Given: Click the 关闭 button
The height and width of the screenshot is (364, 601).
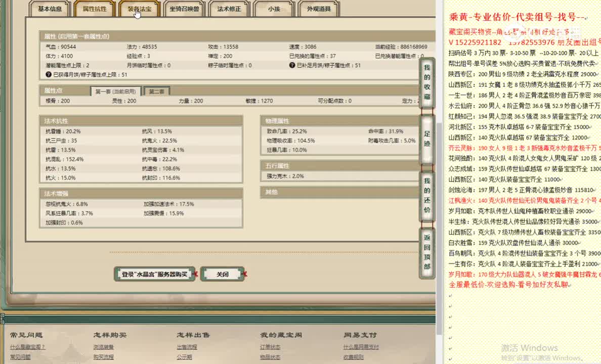Looking at the screenshot, I should (222, 274).
